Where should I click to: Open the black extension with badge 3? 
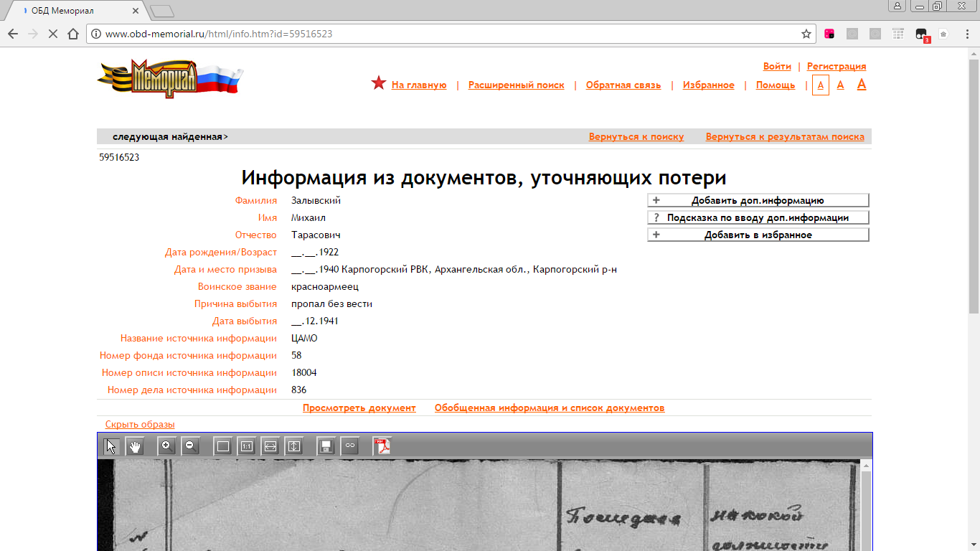point(922,34)
